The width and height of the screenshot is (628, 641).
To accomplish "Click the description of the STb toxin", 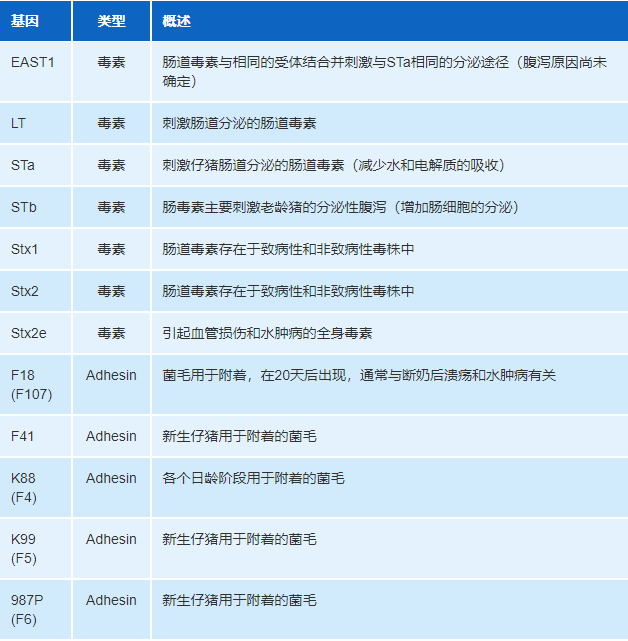I will [341, 208].
